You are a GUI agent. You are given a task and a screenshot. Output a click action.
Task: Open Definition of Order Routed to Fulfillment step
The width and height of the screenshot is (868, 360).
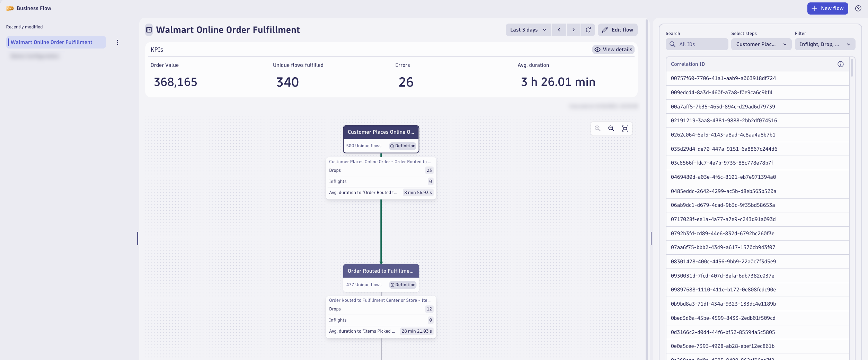pyautogui.click(x=402, y=285)
